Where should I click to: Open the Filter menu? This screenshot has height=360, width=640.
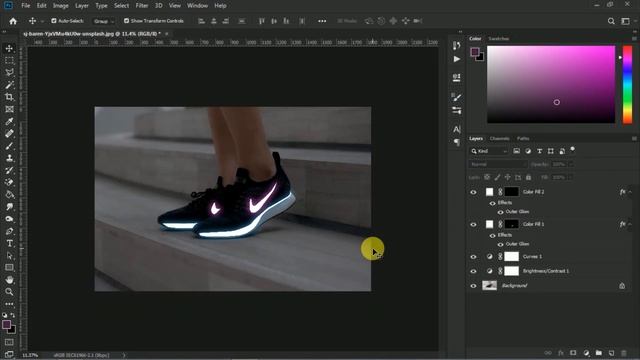[x=142, y=6]
